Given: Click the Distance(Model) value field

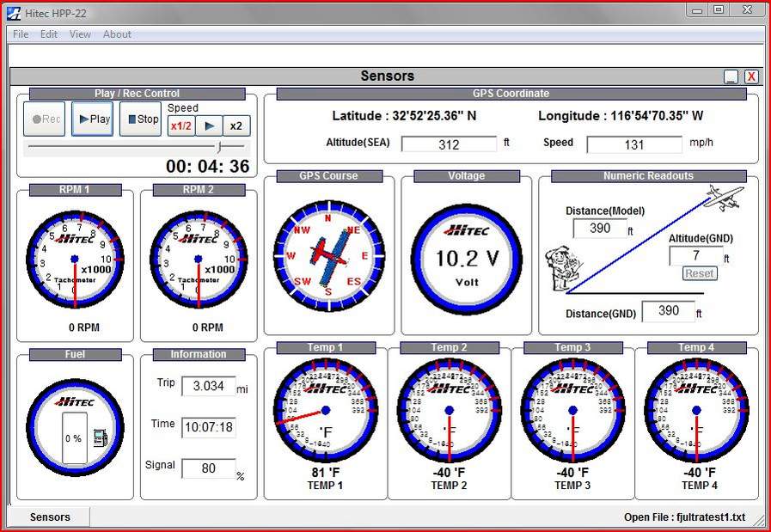Looking at the screenshot, I should pyautogui.click(x=600, y=228).
